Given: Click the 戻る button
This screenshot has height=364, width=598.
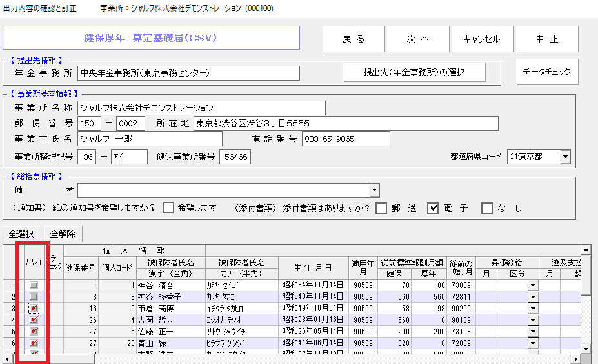Looking at the screenshot, I should (354, 39).
